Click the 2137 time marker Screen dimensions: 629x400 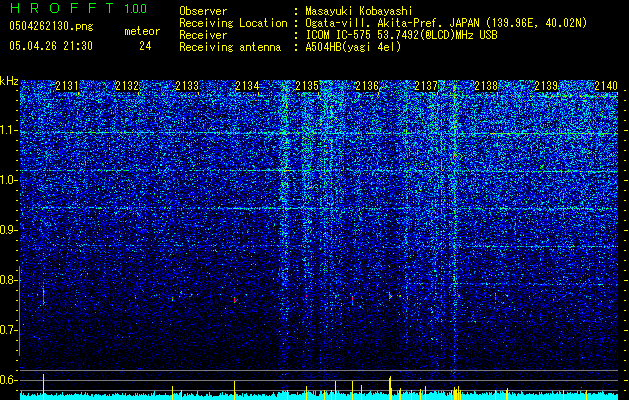coord(426,86)
